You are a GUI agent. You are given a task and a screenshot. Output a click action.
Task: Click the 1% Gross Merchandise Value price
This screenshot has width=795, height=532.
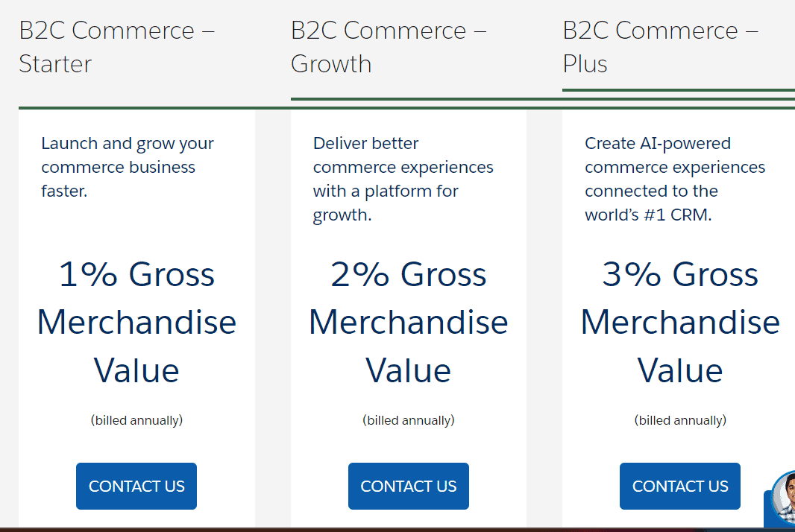(x=136, y=322)
